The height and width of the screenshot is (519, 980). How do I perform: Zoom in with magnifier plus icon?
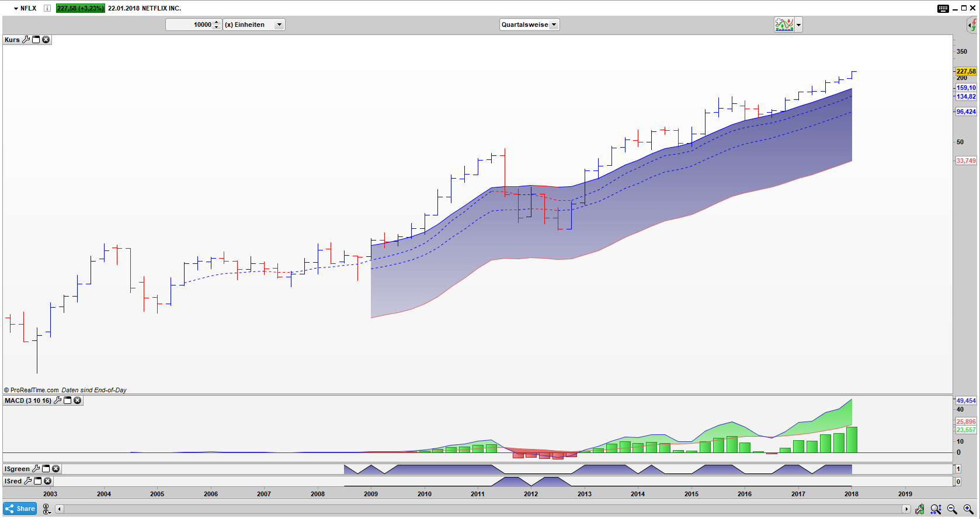pos(968,509)
